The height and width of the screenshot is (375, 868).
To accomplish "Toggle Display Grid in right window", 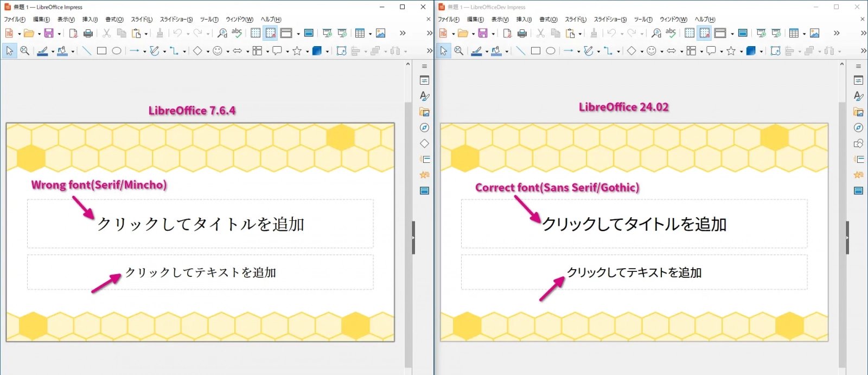I will [690, 33].
